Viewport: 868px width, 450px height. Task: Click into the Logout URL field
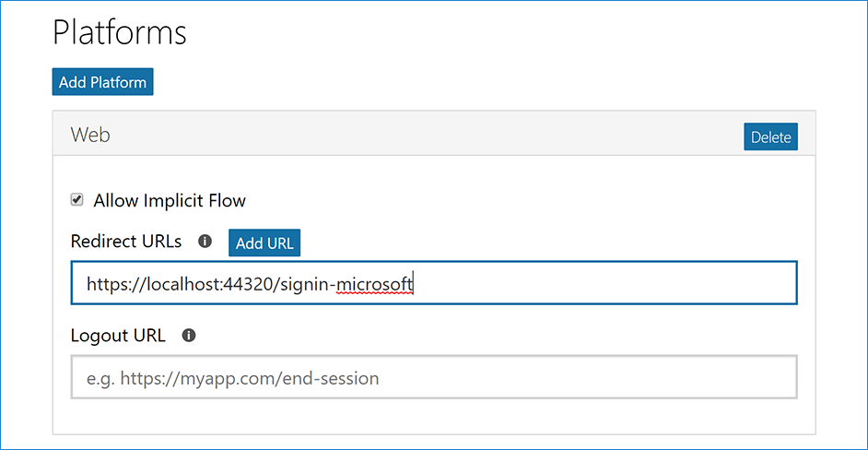point(433,378)
